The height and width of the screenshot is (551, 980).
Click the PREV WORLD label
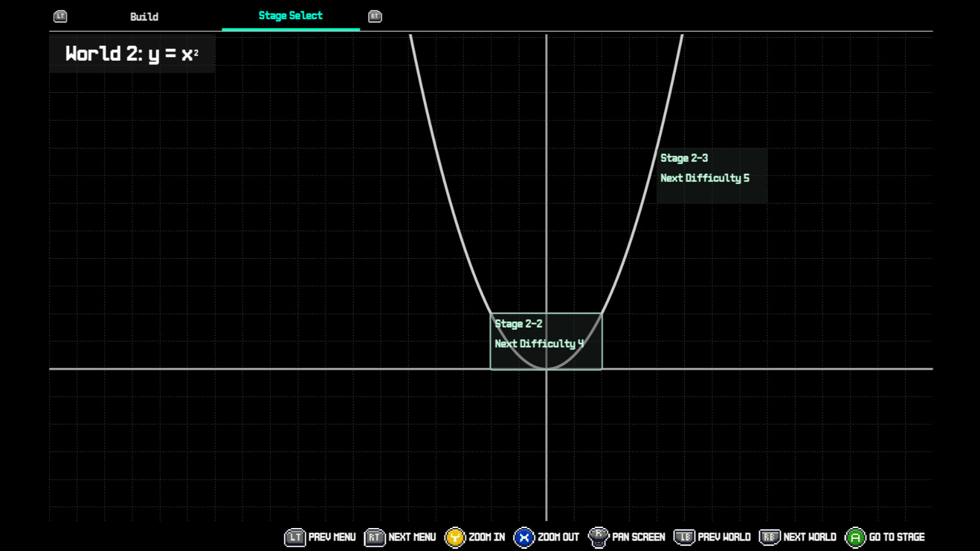pyautogui.click(x=724, y=537)
